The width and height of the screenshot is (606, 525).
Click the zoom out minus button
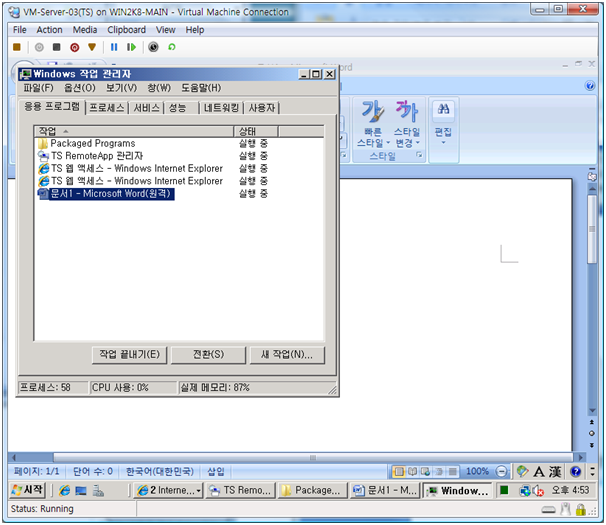501,472
